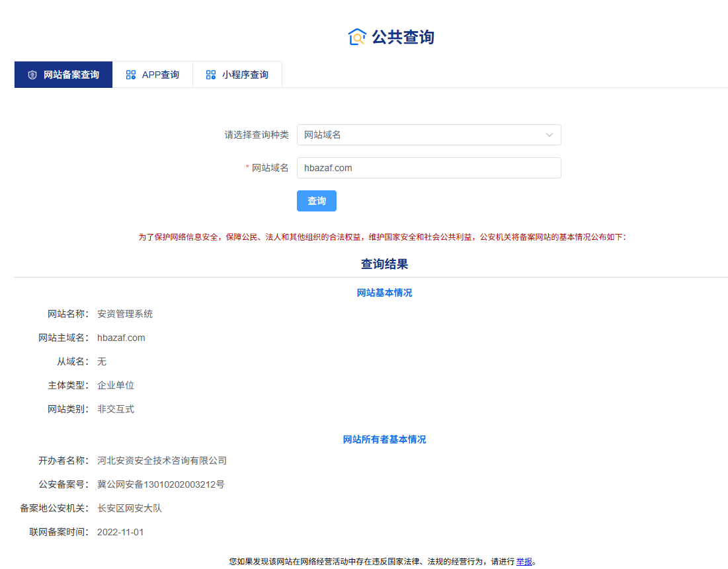The height and width of the screenshot is (569, 728).
Task: Click the 公共查询 page title text
Action: tap(403, 37)
